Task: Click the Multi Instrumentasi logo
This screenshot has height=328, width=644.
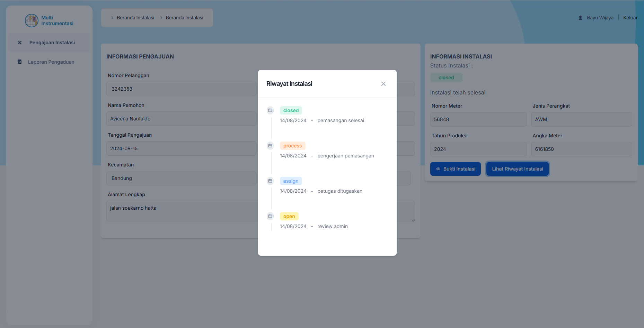Action: point(32,20)
